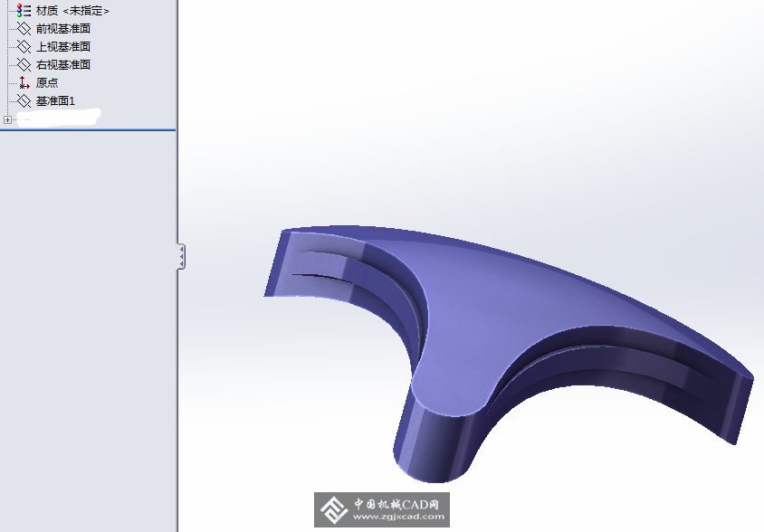Collapse the feature tree panel with side handle
The height and width of the screenshot is (532, 764).
pos(181,256)
